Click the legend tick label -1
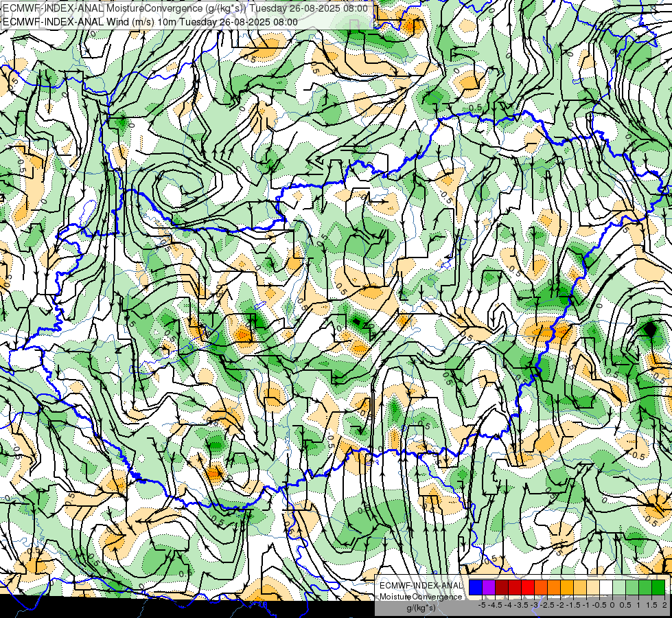 click(x=586, y=605)
